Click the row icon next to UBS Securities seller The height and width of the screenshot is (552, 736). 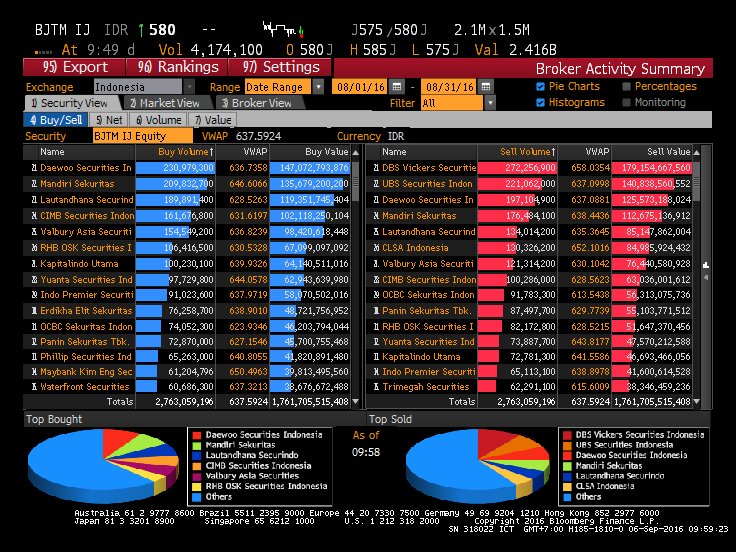(374, 184)
